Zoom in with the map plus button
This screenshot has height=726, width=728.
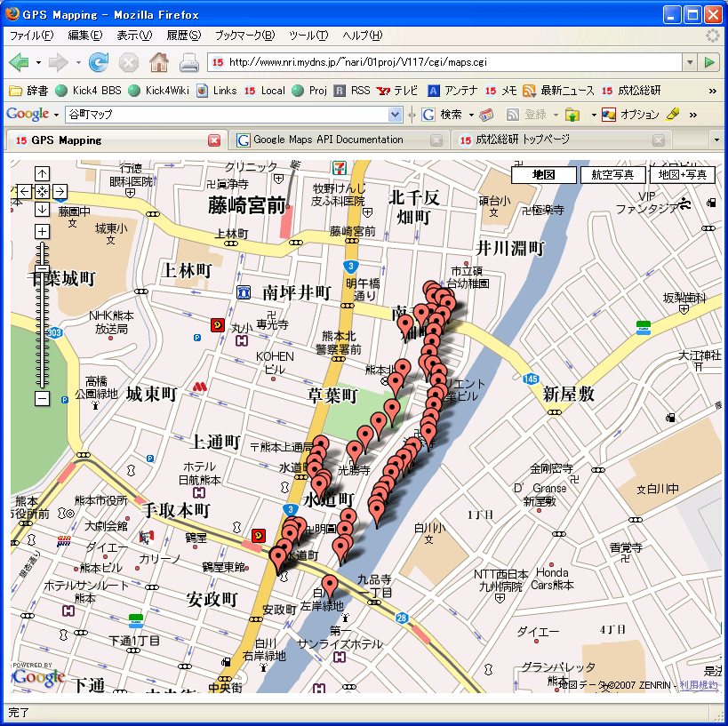pos(43,231)
